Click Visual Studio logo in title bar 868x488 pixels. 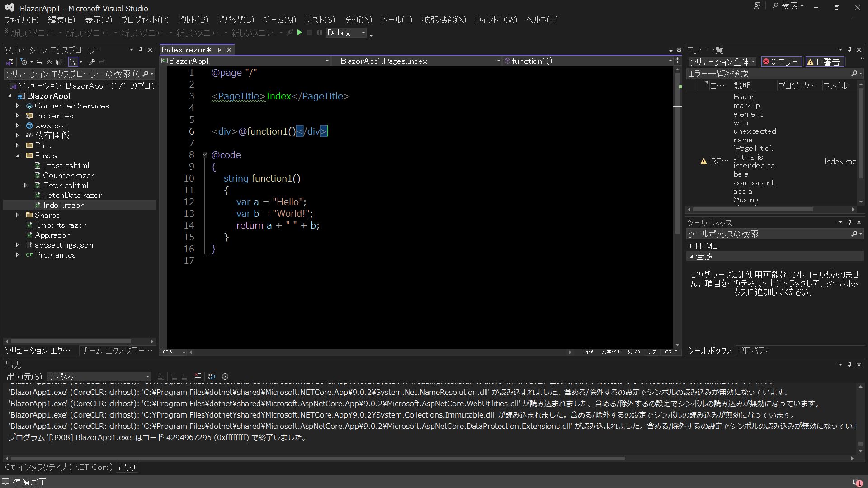pos(9,8)
